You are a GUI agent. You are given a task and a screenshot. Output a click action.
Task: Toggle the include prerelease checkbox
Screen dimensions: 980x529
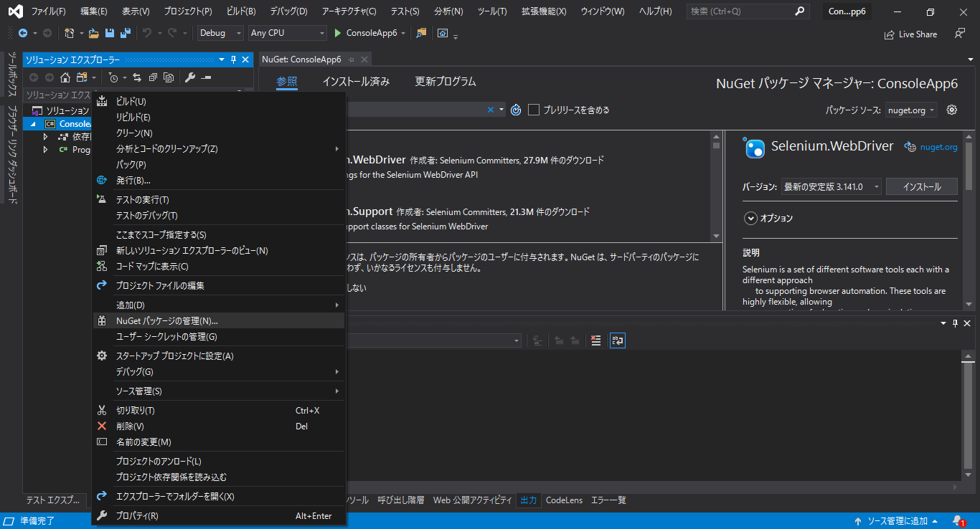point(534,110)
